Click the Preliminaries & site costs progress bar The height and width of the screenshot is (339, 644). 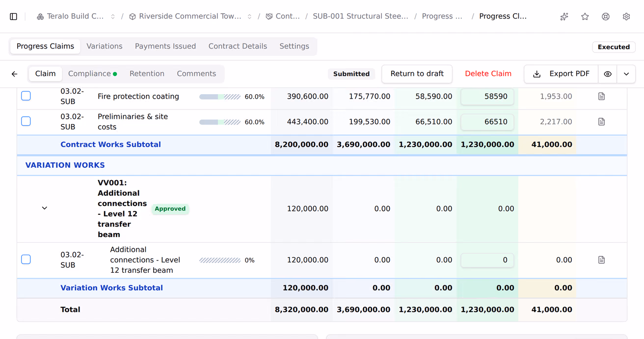220,122
